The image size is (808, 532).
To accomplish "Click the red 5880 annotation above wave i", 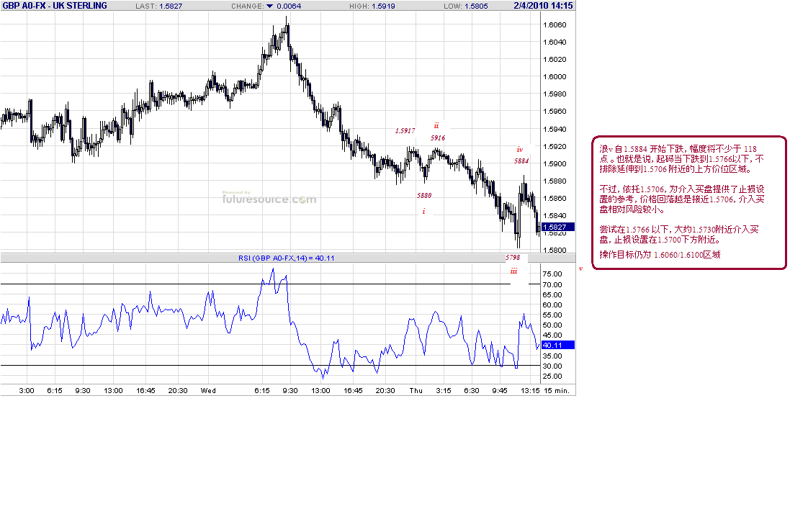I will click(x=424, y=196).
